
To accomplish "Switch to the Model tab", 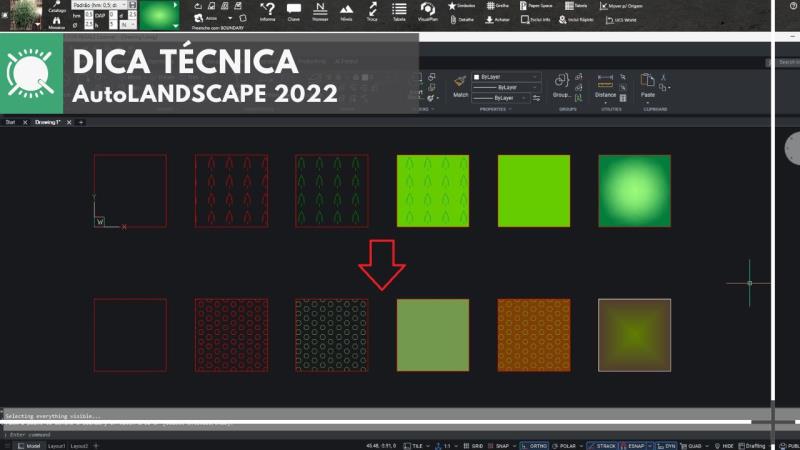I will pos(29,446).
